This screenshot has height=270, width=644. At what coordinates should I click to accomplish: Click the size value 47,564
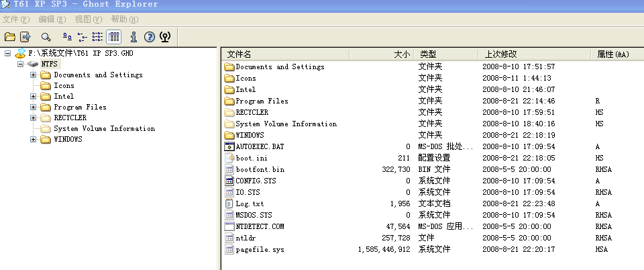[x=398, y=226]
